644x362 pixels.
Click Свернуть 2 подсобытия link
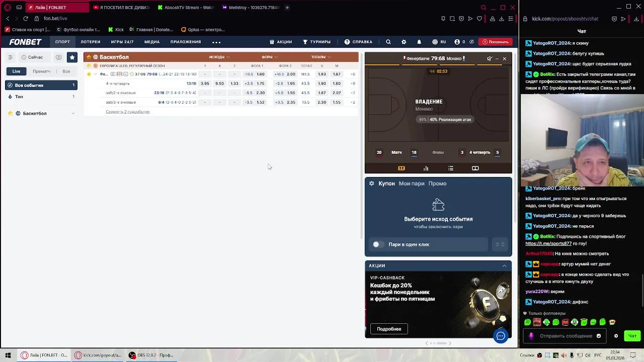tap(128, 112)
